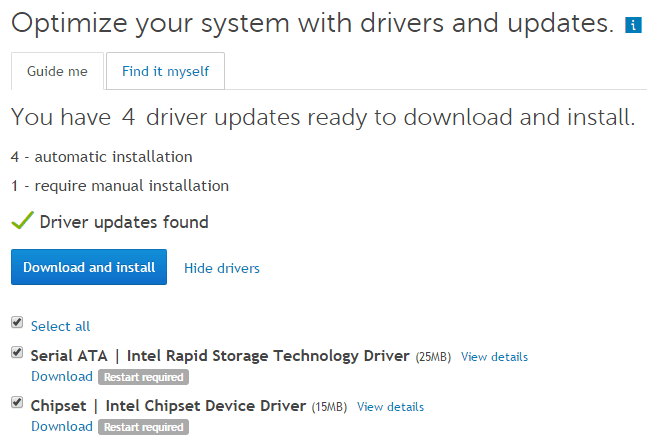647x440 pixels.
Task: Download the Intel Chipset Device driver
Action: click(61, 427)
